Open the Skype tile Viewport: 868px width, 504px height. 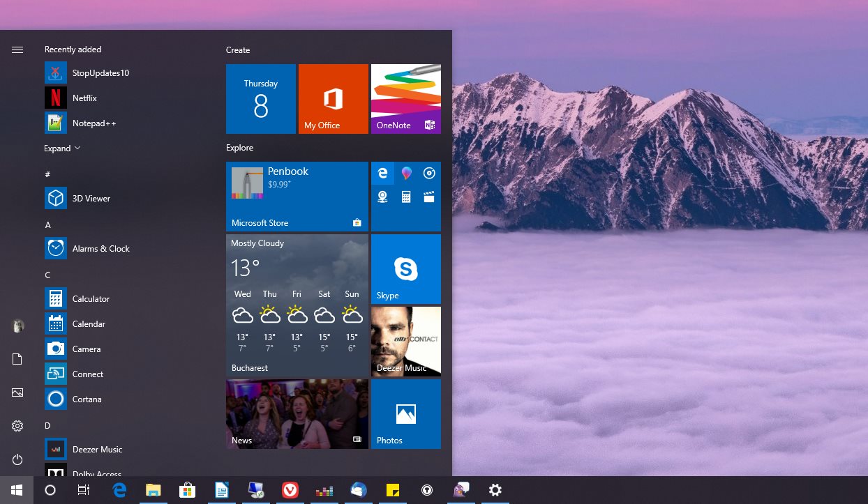point(406,269)
